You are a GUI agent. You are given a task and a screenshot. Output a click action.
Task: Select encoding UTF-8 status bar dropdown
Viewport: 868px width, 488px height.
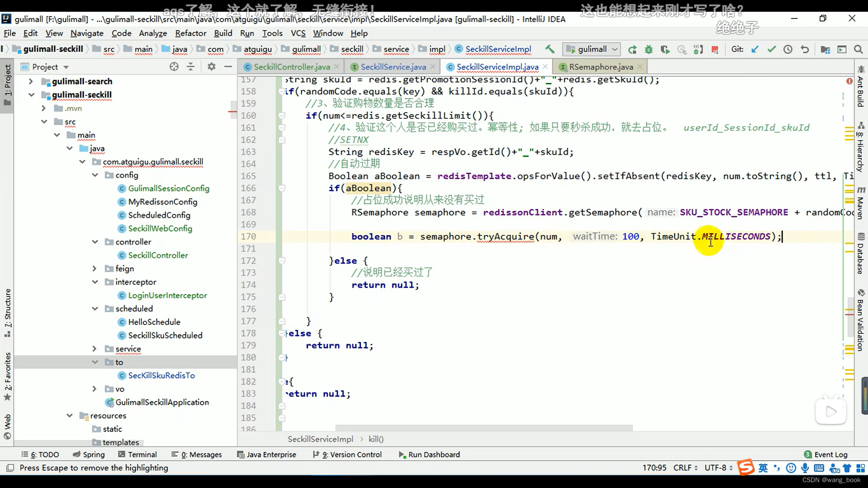pyautogui.click(x=718, y=468)
